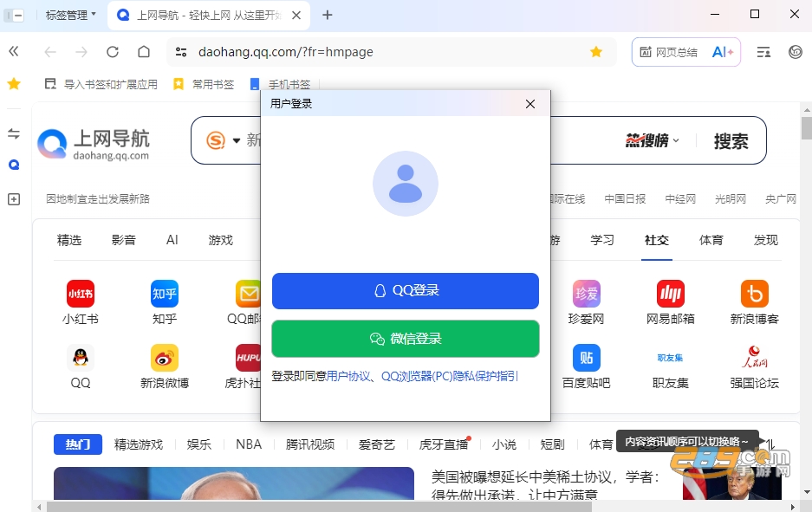Go back with the browser back arrow

(x=50, y=52)
